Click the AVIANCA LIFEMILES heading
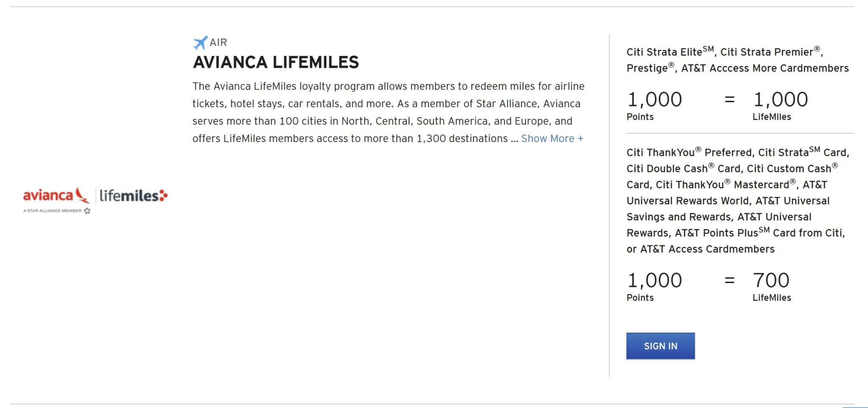Screen dimensions: 868x408 pos(276,62)
